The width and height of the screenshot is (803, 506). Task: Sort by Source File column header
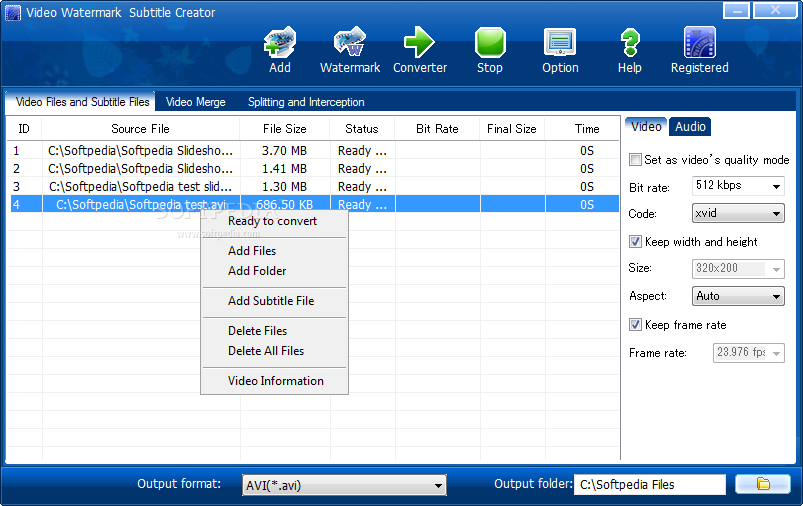pos(140,129)
